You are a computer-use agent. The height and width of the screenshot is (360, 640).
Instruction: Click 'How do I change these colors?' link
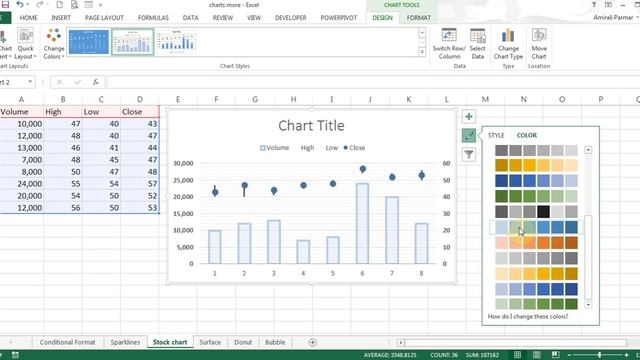click(528, 316)
